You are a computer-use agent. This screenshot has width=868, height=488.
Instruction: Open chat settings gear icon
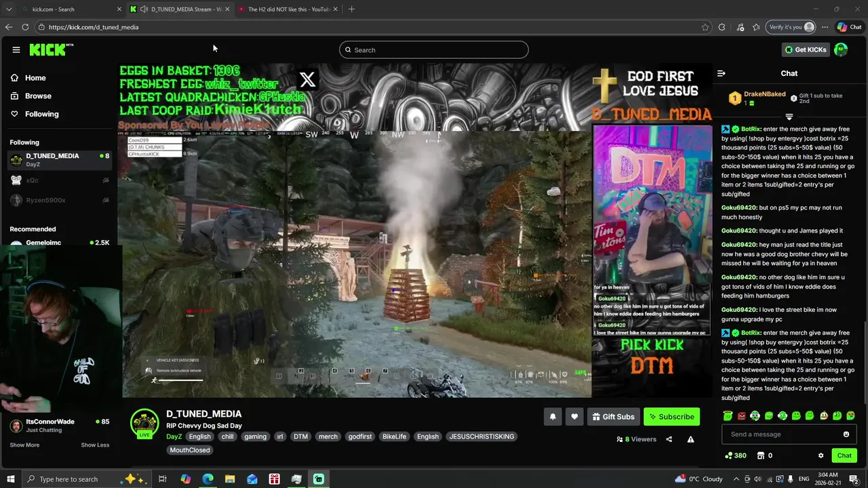821,455
